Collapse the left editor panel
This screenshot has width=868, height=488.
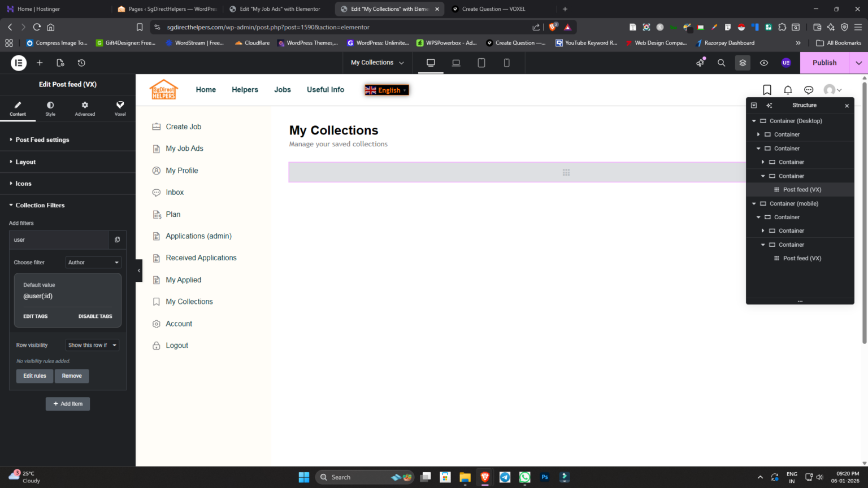click(x=139, y=271)
